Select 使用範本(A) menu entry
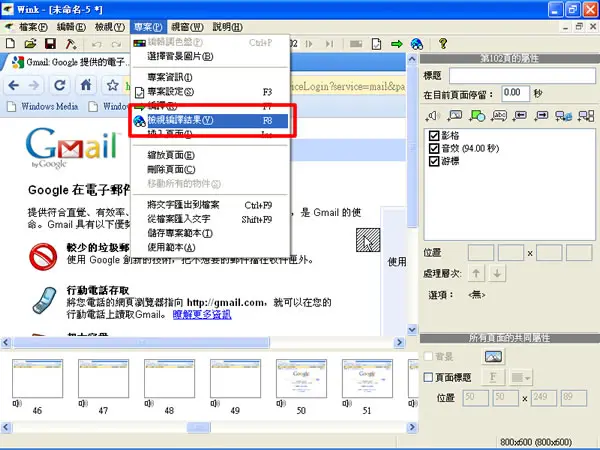Screen dimensions: 600x450 pyautogui.click(x=210, y=248)
